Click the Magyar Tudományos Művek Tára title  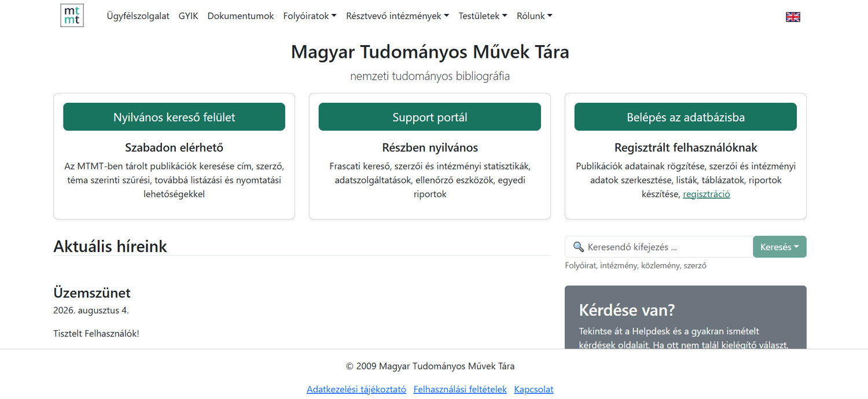pyautogui.click(x=430, y=52)
